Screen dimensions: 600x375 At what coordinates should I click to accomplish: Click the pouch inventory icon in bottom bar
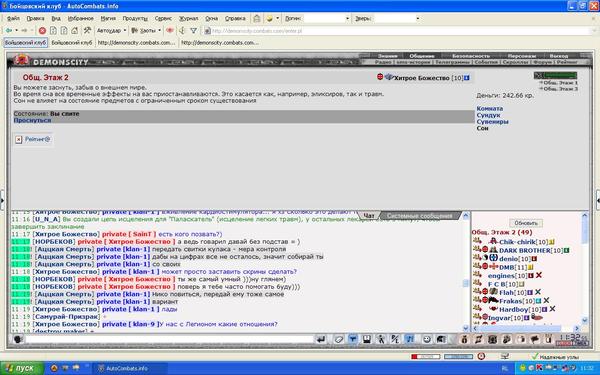[464, 339]
